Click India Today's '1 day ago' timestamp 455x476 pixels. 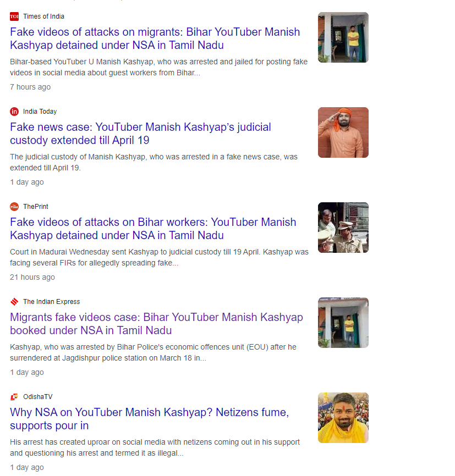pyautogui.click(x=27, y=182)
